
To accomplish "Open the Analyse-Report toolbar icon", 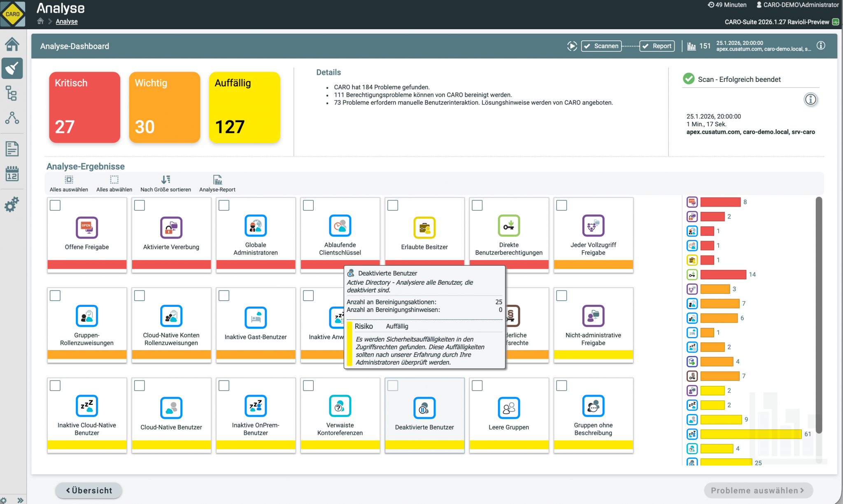I will point(217,180).
